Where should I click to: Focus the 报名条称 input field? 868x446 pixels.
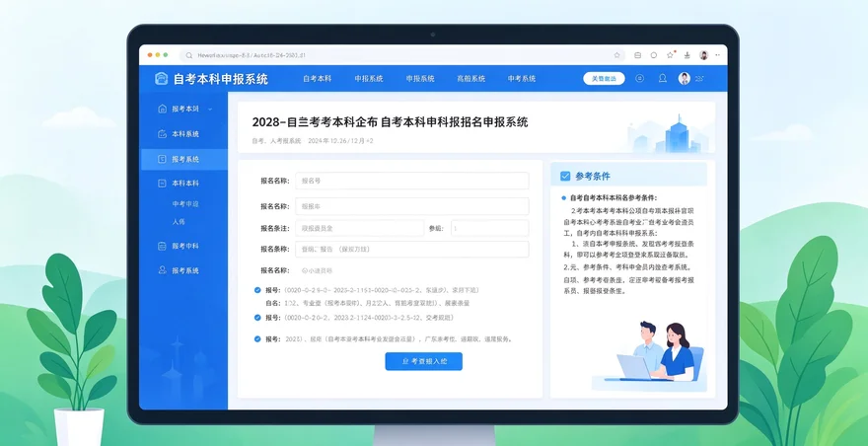pyautogui.click(x=412, y=250)
